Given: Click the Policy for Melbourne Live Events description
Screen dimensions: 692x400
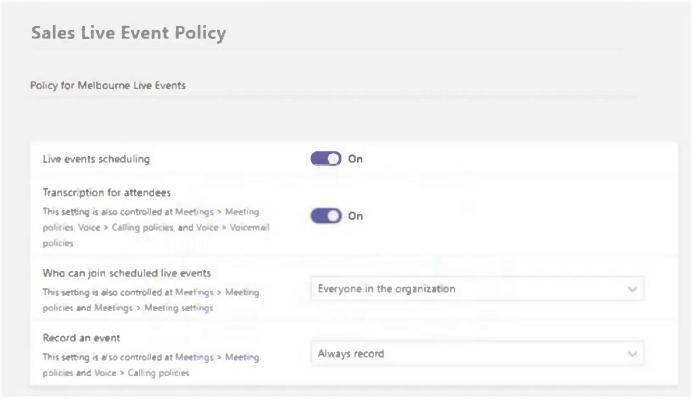Looking at the screenshot, I should (108, 85).
